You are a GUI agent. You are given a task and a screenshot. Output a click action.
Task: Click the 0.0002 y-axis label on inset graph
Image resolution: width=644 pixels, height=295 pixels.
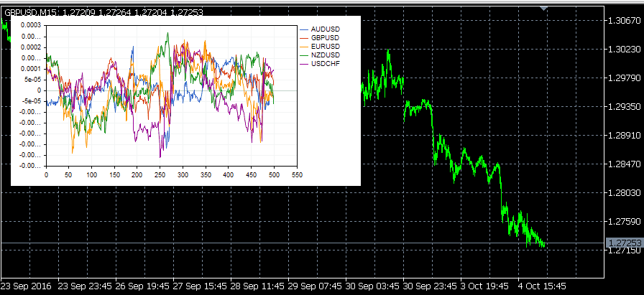click(31, 47)
